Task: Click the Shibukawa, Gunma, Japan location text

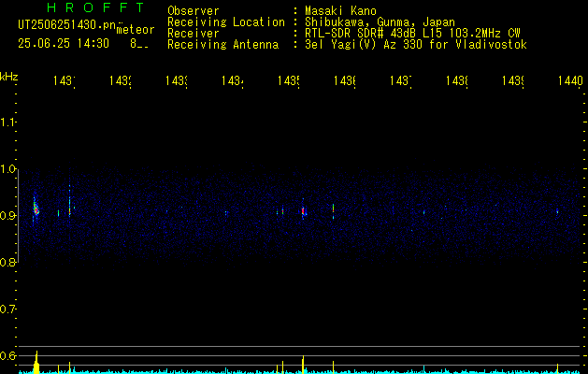Action: (380, 22)
